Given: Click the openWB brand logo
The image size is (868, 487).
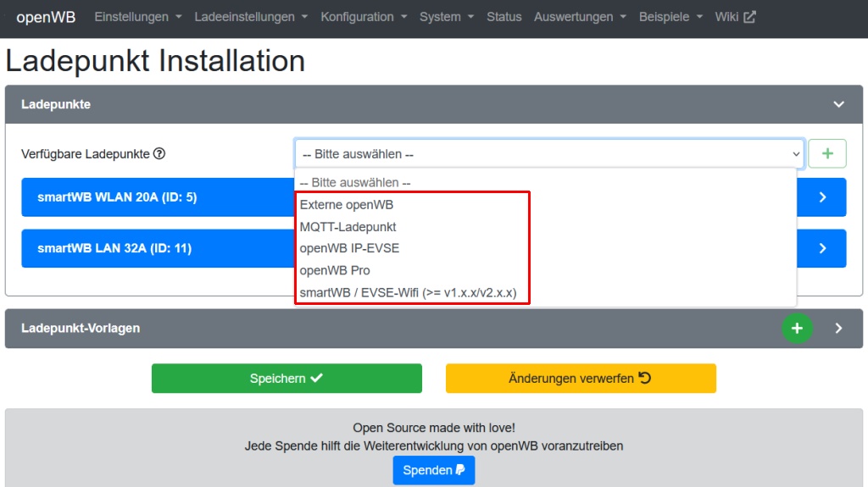Looking at the screenshot, I should [46, 17].
